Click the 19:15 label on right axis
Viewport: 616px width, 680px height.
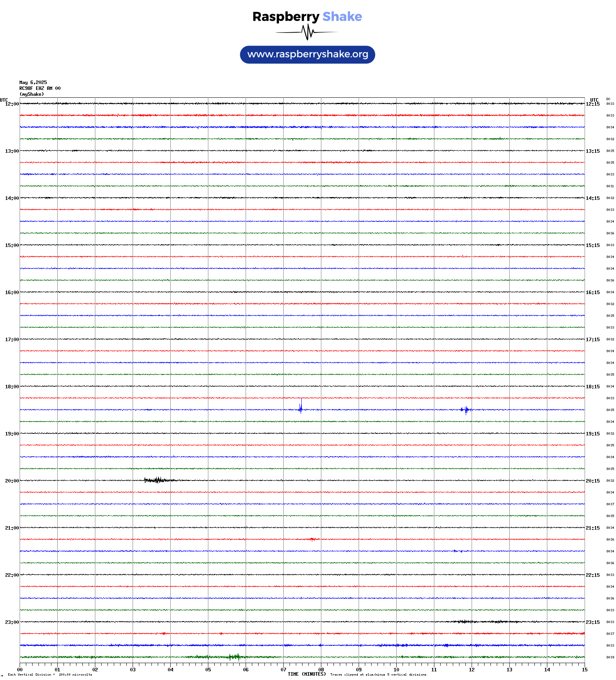(592, 434)
